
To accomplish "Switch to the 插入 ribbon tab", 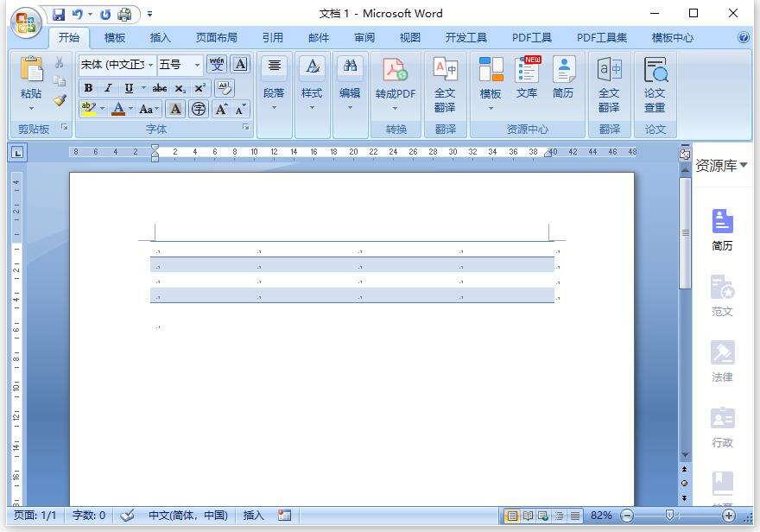I will (160, 37).
